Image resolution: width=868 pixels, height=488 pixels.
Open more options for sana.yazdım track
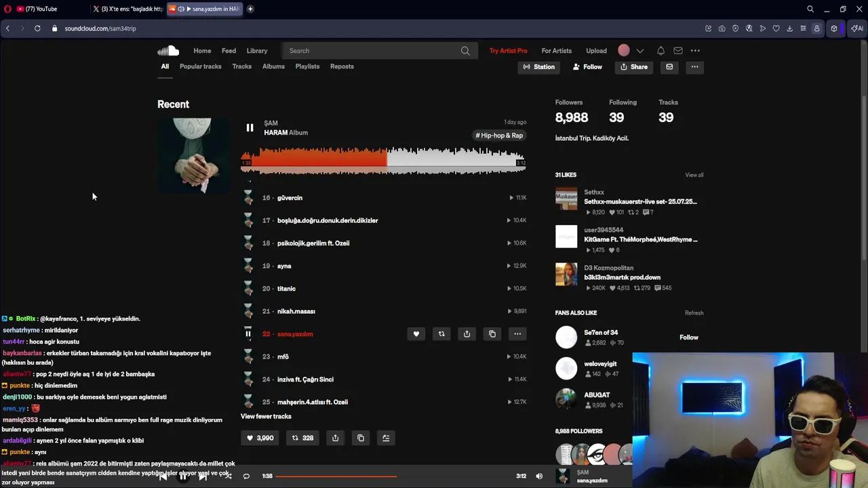pos(517,333)
